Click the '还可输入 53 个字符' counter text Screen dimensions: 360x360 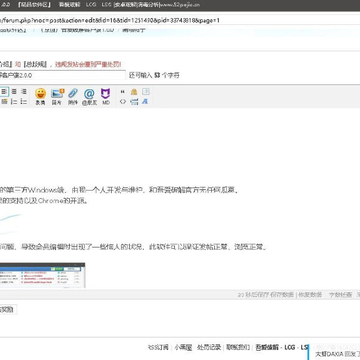point(154,75)
